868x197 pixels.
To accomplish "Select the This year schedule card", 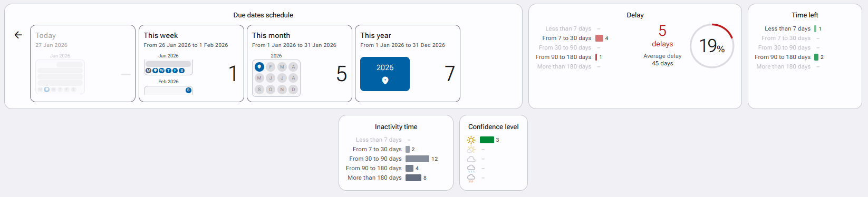I will [408, 63].
